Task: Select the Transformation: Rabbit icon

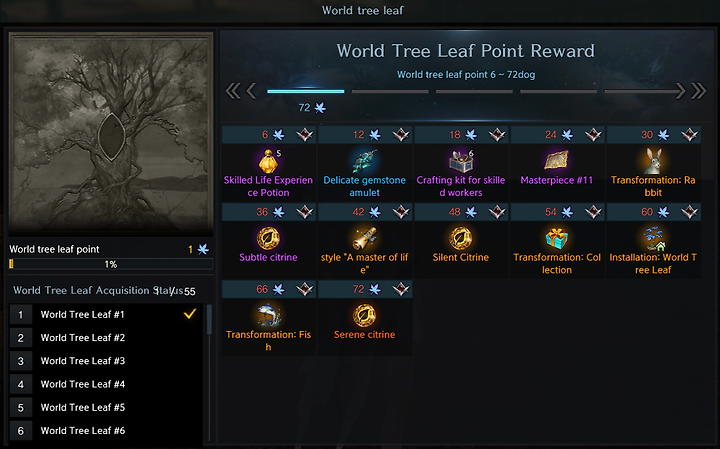Action: pyautogui.click(x=653, y=161)
